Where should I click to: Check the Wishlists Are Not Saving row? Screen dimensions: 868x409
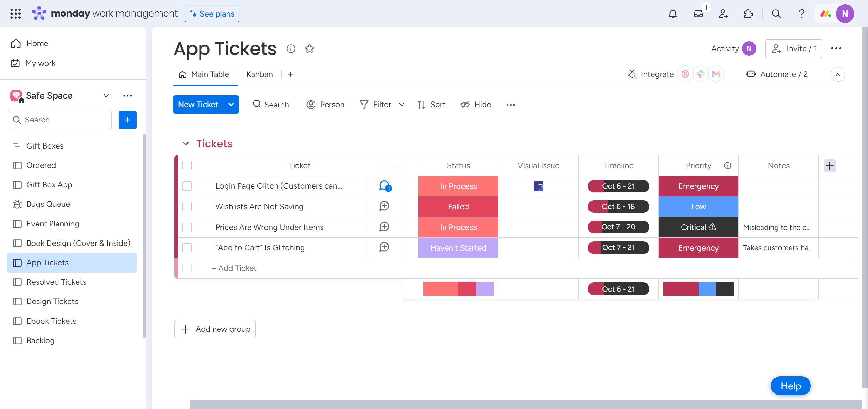187,206
